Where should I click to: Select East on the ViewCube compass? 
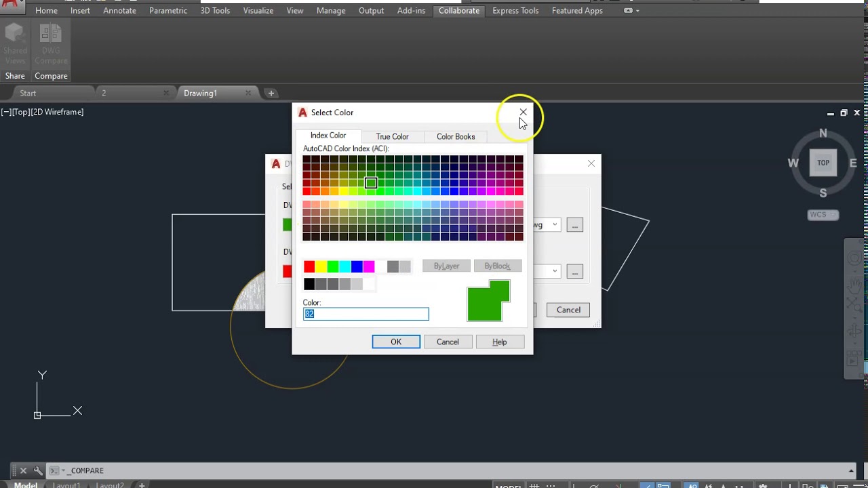853,163
